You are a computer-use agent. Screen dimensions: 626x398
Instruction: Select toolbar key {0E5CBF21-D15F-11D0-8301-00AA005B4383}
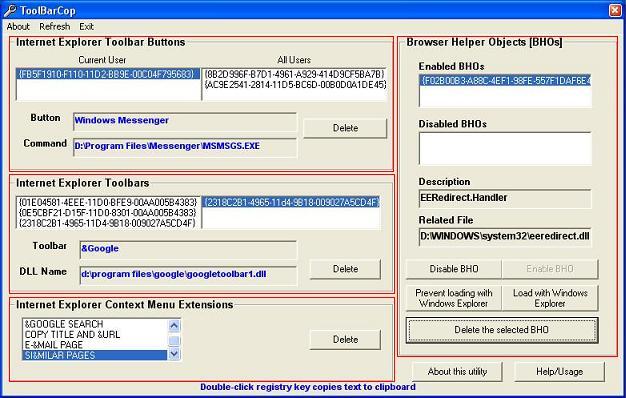coord(108,212)
